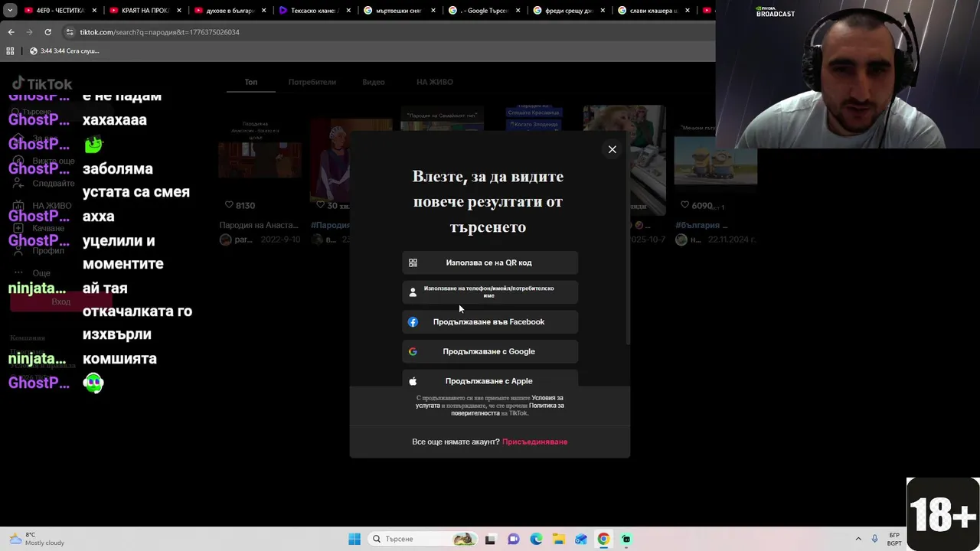Screen dimensions: 980x551
Task: Open the Присъединяване sign-up link
Action: click(534, 442)
